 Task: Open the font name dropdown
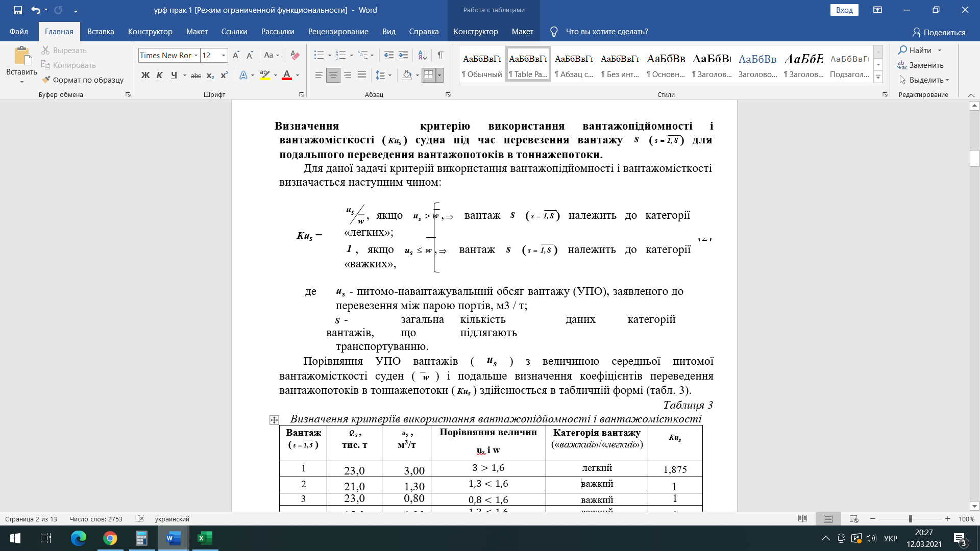tap(196, 55)
